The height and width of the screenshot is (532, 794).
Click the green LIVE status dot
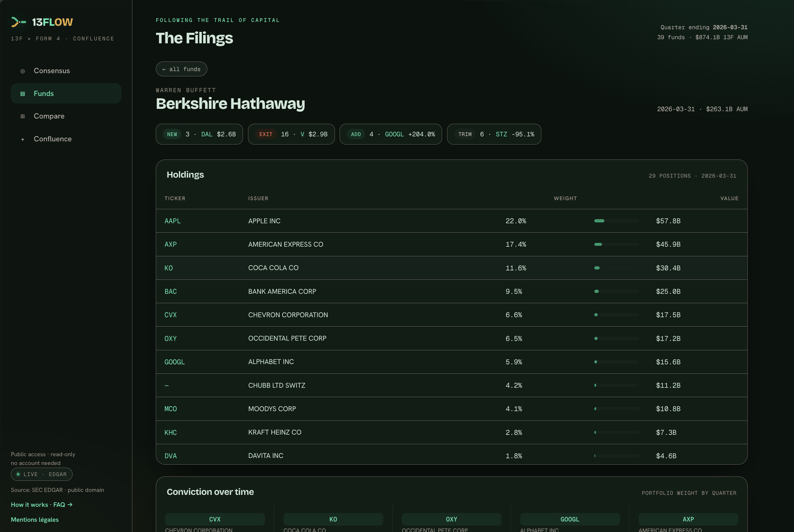click(18, 474)
